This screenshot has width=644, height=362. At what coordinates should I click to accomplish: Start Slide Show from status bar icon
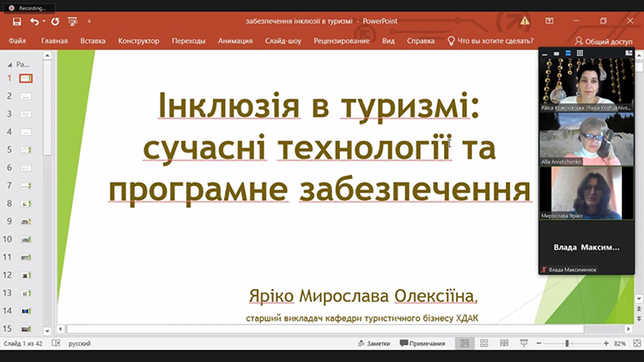pos(524,343)
